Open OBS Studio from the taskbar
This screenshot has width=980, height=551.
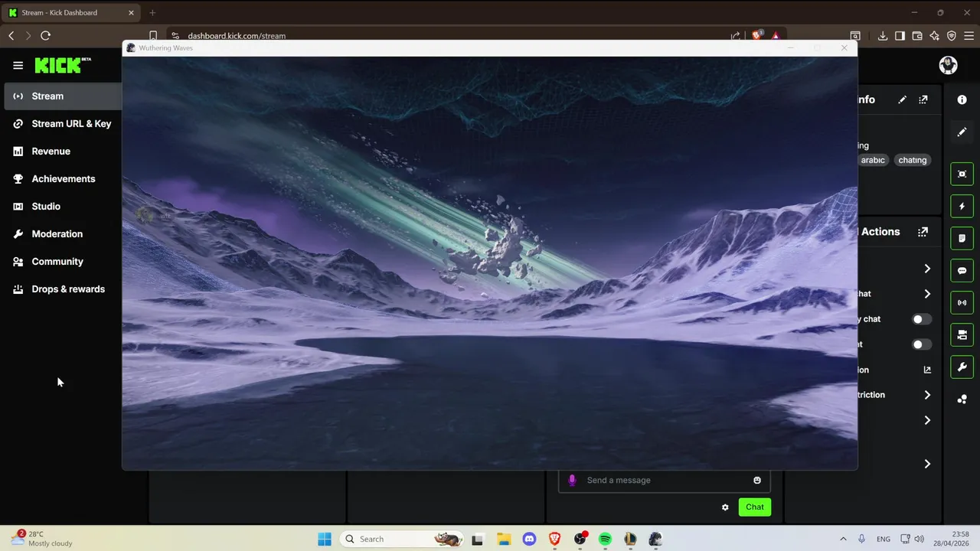pyautogui.click(x=580, y=539)
